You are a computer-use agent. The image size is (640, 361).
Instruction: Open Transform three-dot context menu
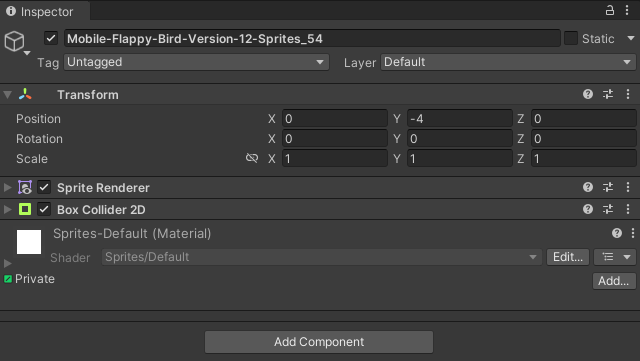[x=628, y=94]
